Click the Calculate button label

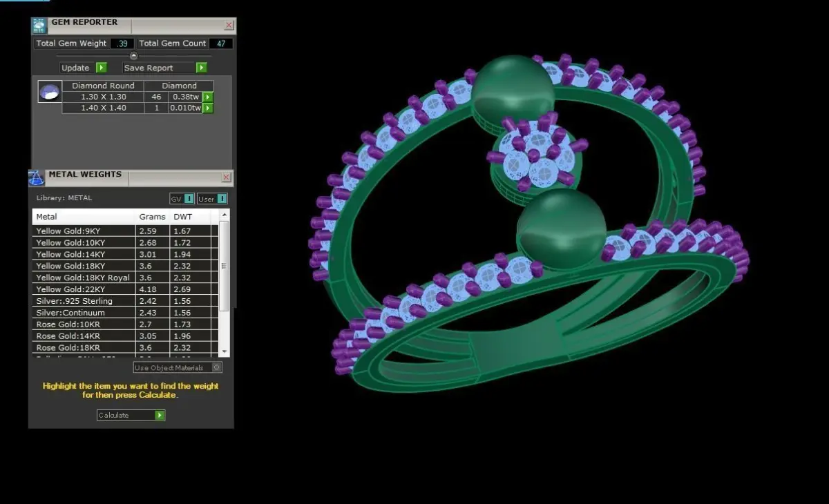pos(113,415)
